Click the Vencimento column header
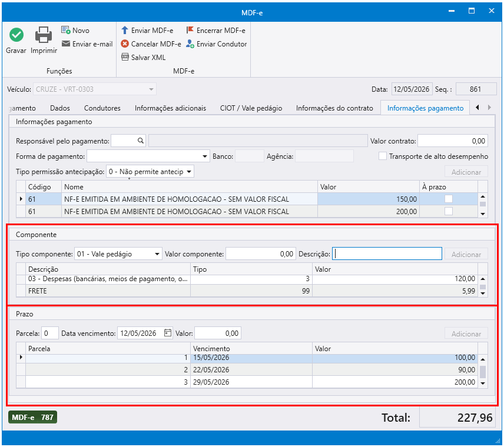The height and width of the screenshot is (447, 504). (251, 348)
